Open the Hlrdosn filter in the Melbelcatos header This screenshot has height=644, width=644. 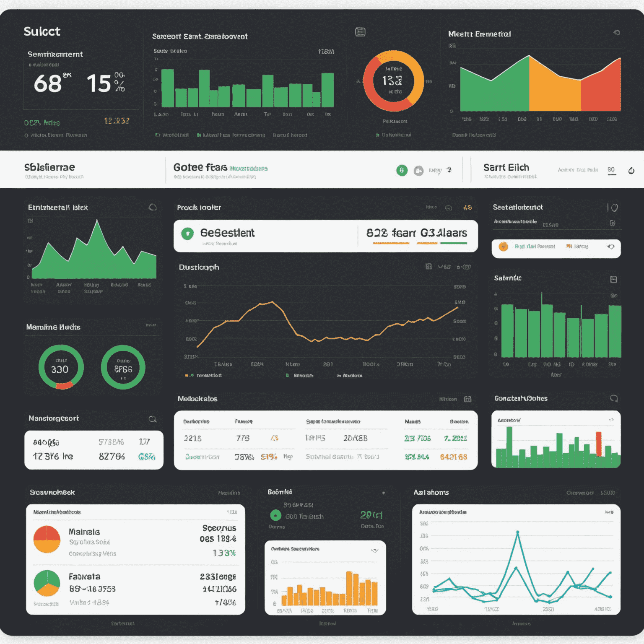pyautogui.click(x=448, y=399)
